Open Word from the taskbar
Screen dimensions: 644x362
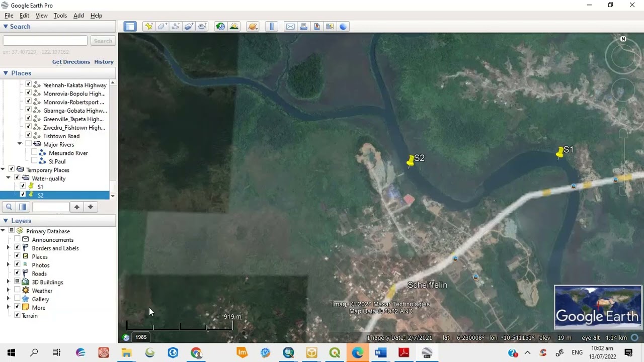[380, 352]
